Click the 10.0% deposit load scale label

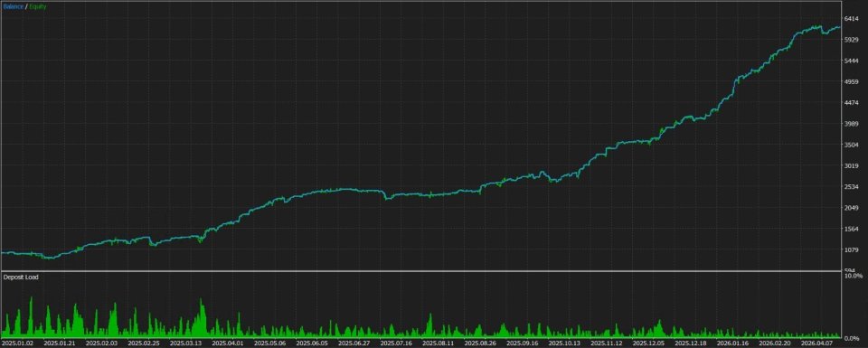point(854,276)
